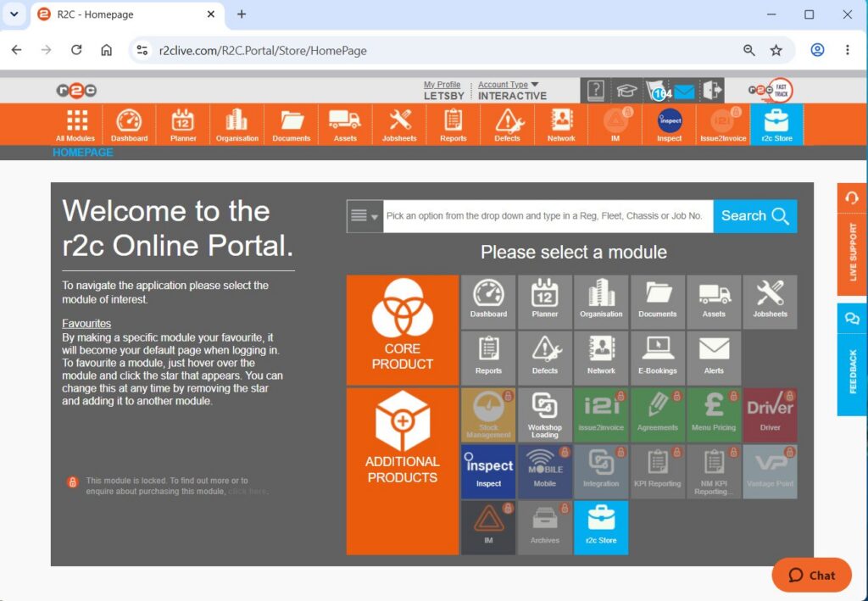
Task: Open the Feedback side tab
Action: point(852,359)
